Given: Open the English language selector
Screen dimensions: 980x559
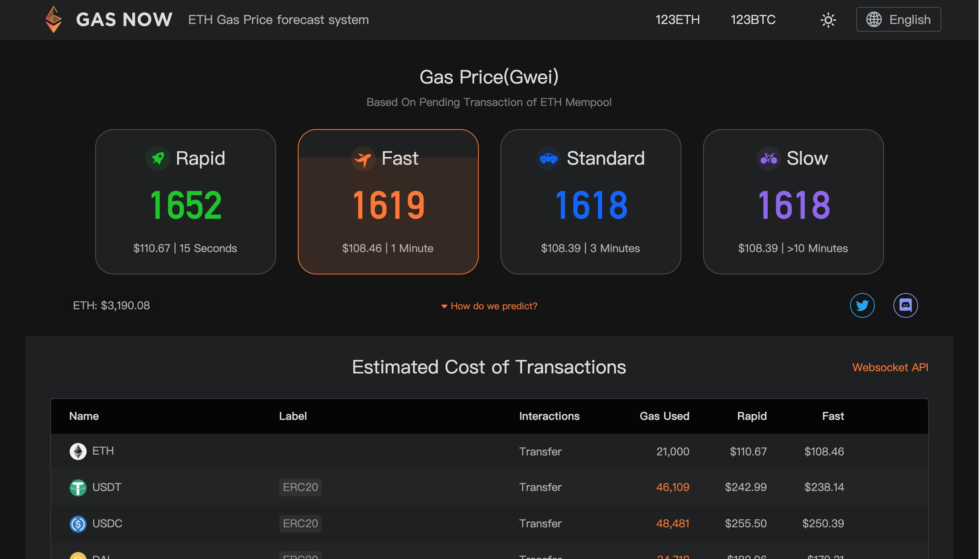Looking at the screenshot, I should pyautogui.click(x=898, y=19).
